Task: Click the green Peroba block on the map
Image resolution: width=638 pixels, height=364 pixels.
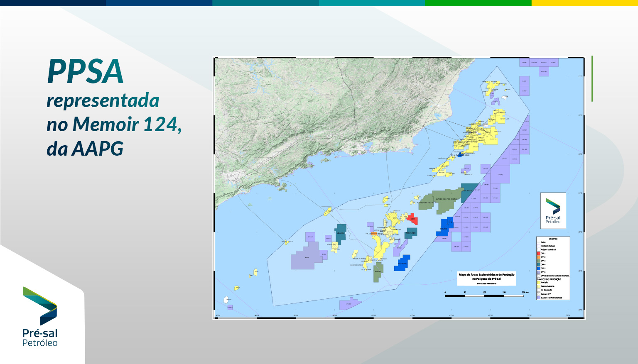Action: pyautogui.click(x=378, y=272)
